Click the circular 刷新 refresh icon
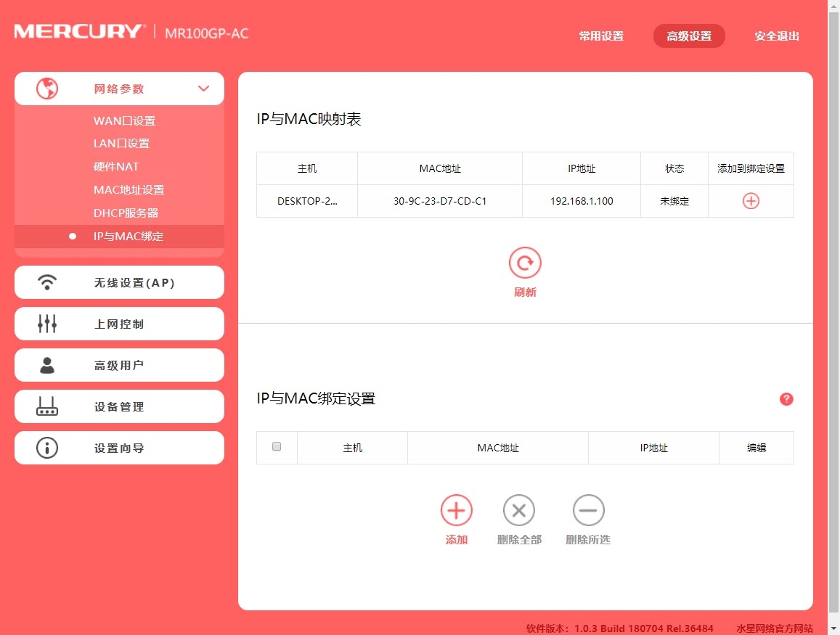 [525, 263]
